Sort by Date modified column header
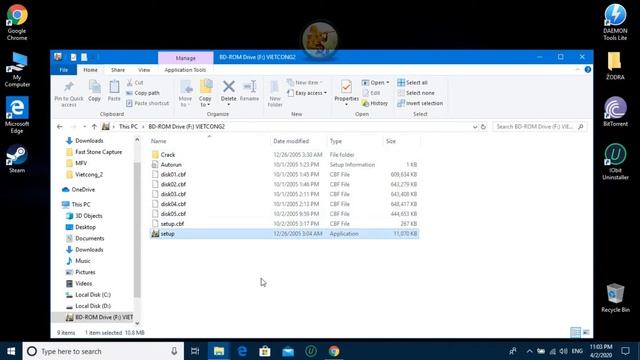Viewport: 640px width, 360px height. pos(291,141)
